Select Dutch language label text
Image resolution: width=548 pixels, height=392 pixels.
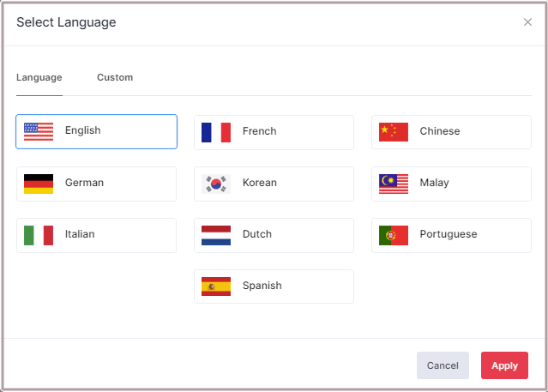pyautogui.click(x=257, y=234)
